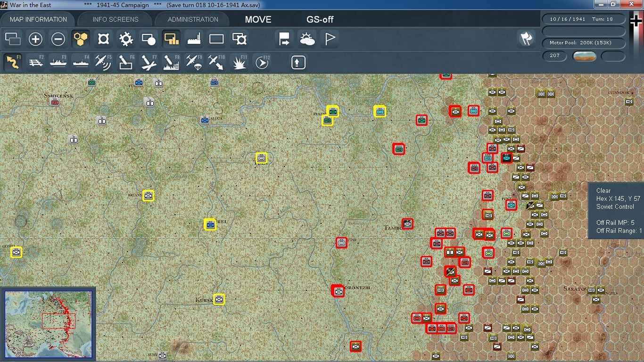Viewport: 644px width, 362px height.
Task: Toggle the highlighted bar-chart overlay icon
Action: (x=171, y=39)
